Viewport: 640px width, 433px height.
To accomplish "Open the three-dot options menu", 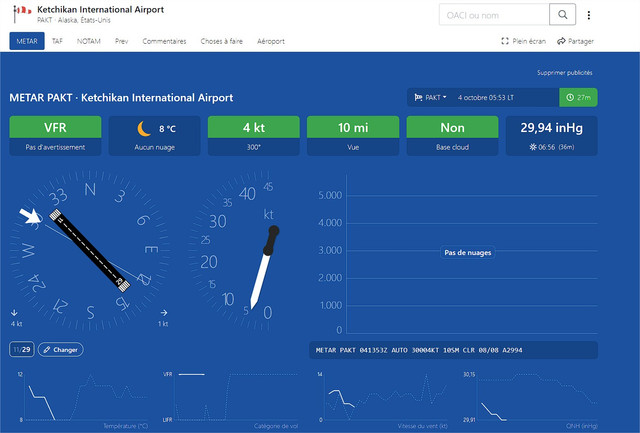I will [x=589, y=15].
